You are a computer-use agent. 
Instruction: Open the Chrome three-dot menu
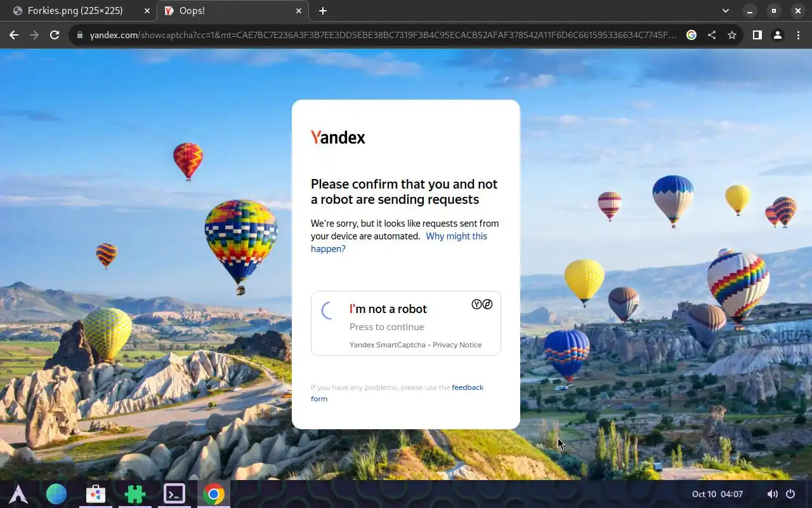[x=798, y=35]
